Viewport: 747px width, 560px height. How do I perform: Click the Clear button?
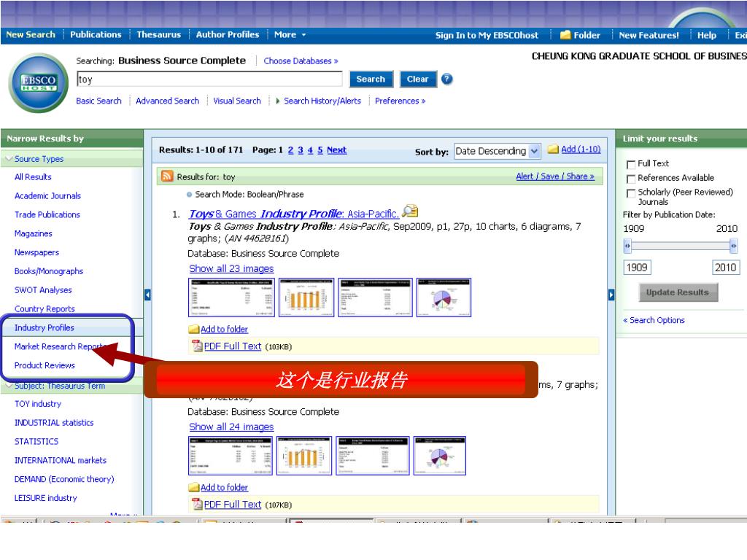[x=418, y=79]
